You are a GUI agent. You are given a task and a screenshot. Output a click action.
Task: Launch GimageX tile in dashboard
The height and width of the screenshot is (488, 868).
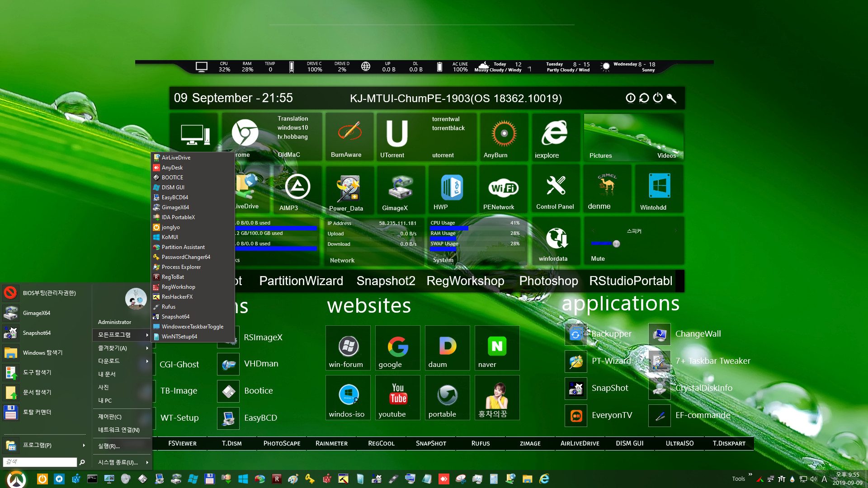[401, 189]
